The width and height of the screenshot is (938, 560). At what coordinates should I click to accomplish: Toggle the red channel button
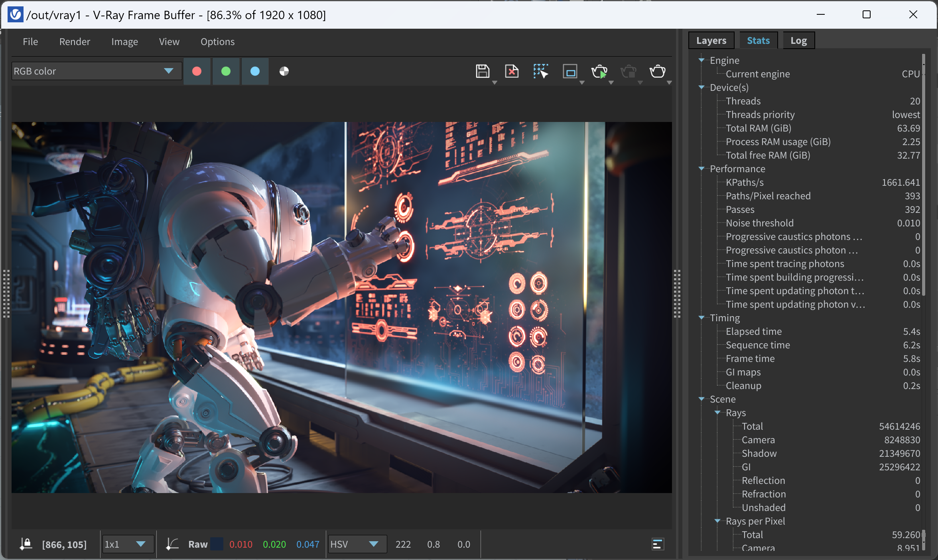pos(197,71)
